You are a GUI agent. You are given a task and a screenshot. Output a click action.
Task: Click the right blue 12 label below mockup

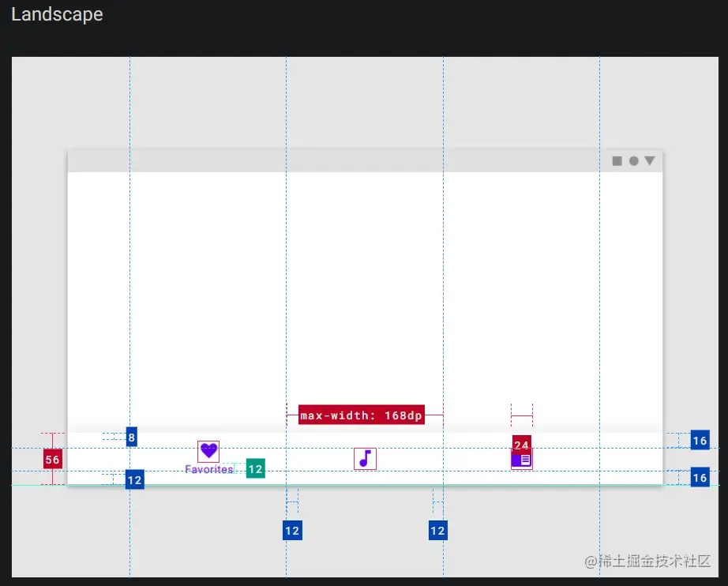(438, 530)
